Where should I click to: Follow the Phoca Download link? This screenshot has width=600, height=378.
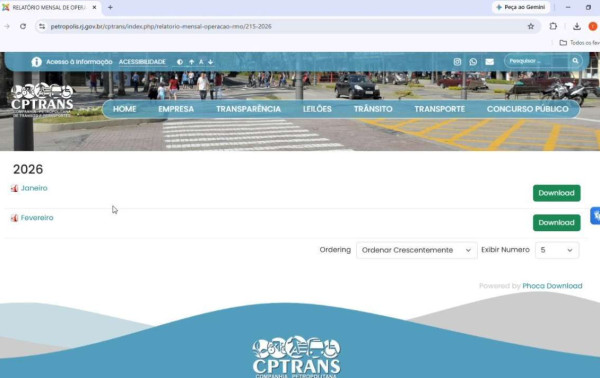coord(552,286)
